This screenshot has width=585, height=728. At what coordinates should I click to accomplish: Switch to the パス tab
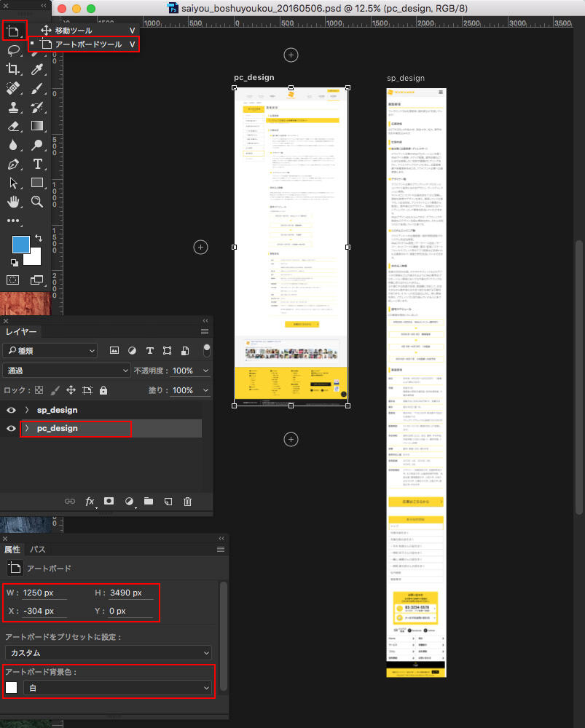(37, 550)
